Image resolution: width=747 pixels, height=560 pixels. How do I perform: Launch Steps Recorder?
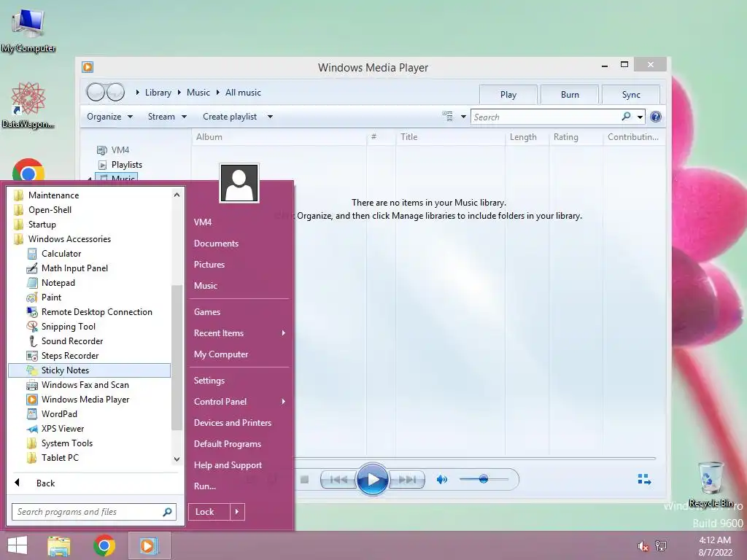pos(69,356)
